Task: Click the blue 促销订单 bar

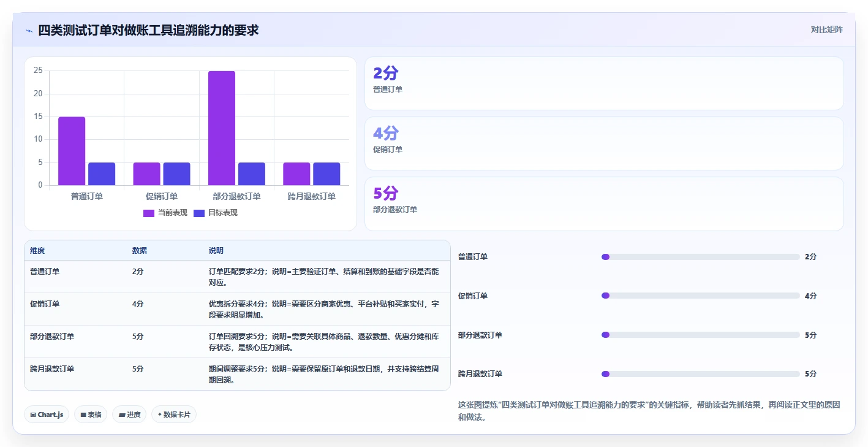Action: tap(176, 174)
